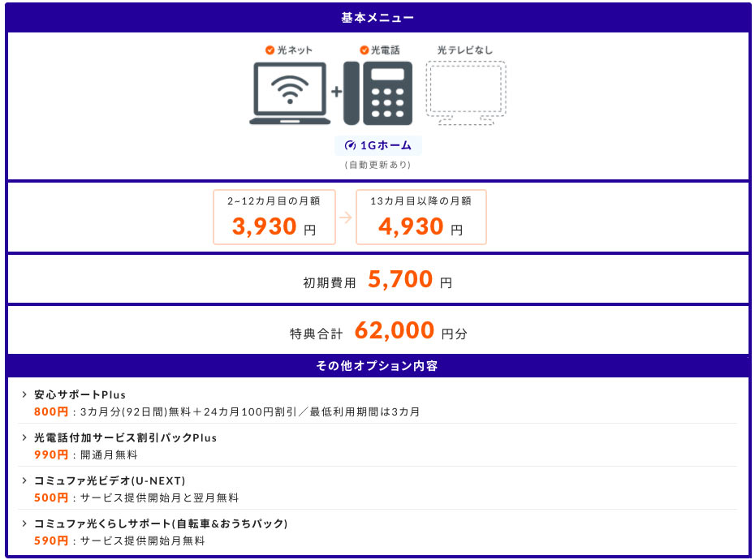This screenshot has height=560, width=755.
Task: Click the サービス提供開始月無料 description under 590円
Action: 143,541
